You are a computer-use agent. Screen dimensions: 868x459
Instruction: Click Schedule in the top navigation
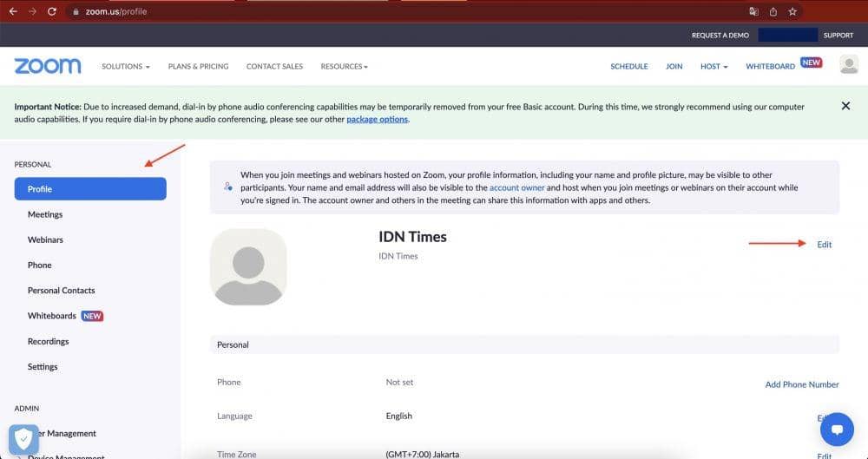pyautogui.click(x=628, y=67)
